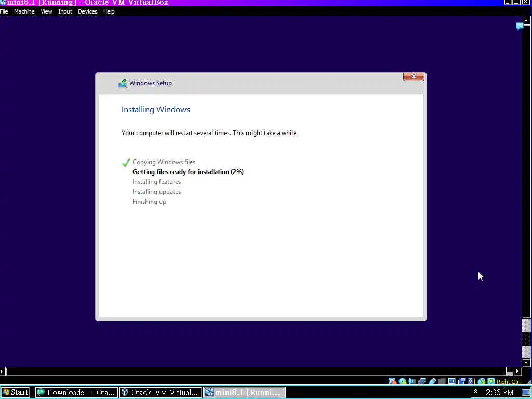
Task: Expand hidden system tray icons chevron
Action: coord(476,392)
